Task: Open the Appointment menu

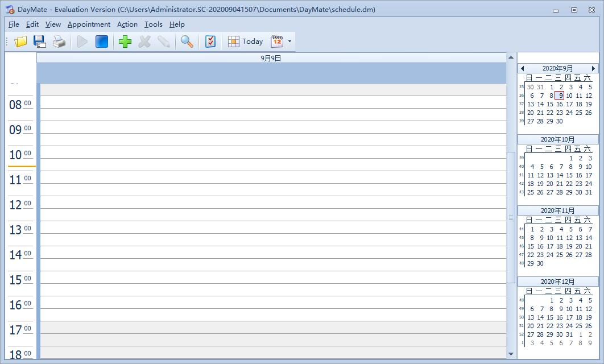Action: pyautogui.click(x=89, y=24)
